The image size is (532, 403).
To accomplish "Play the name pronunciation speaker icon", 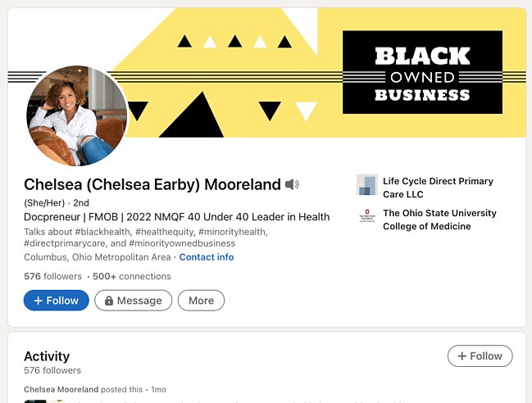I will [292, 184].
